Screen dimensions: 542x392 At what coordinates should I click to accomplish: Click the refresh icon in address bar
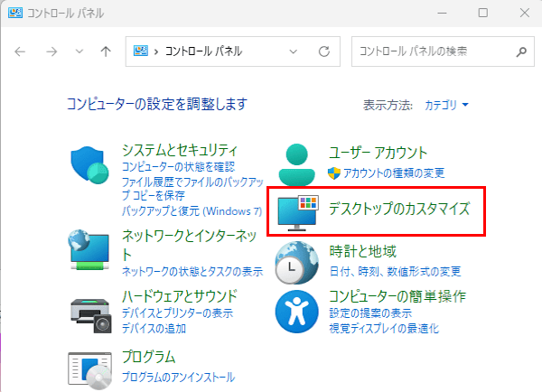click(324, 51)
